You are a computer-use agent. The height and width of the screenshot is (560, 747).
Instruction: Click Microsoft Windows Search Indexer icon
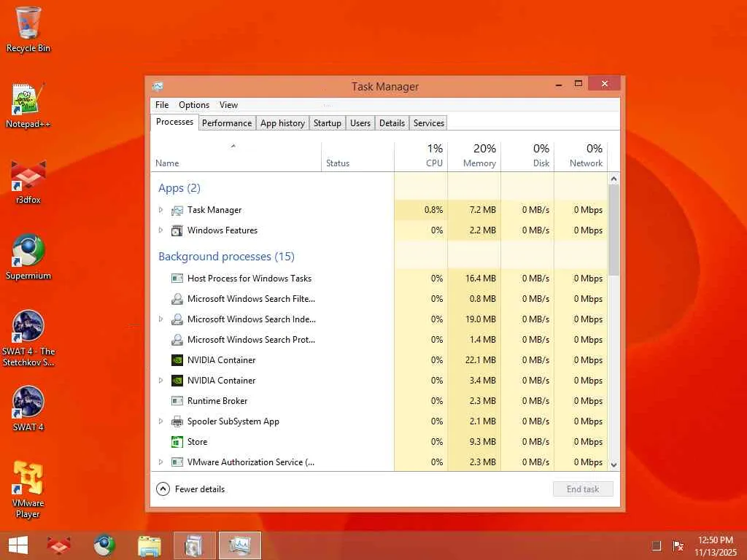pos(177,319)
